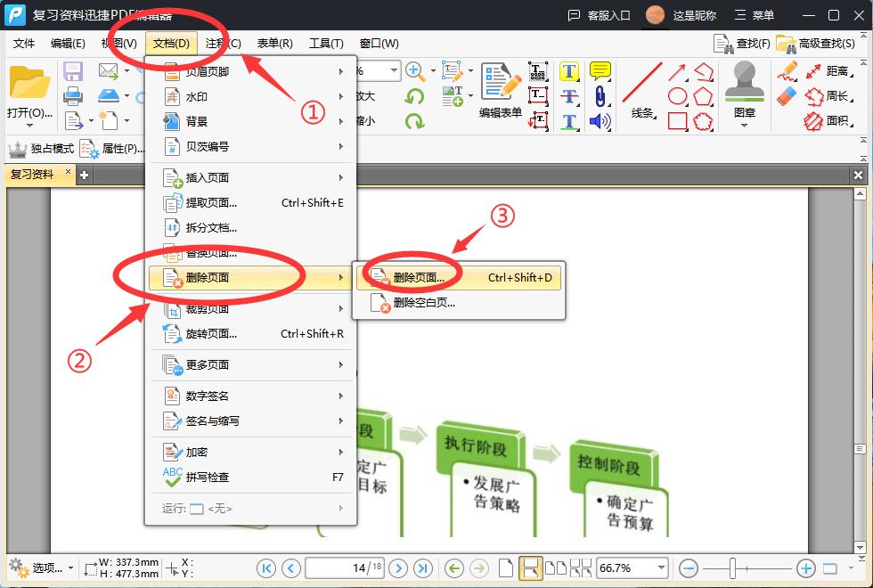
Task: Toggle two-page facing layout view
Action: pos(555,568)
